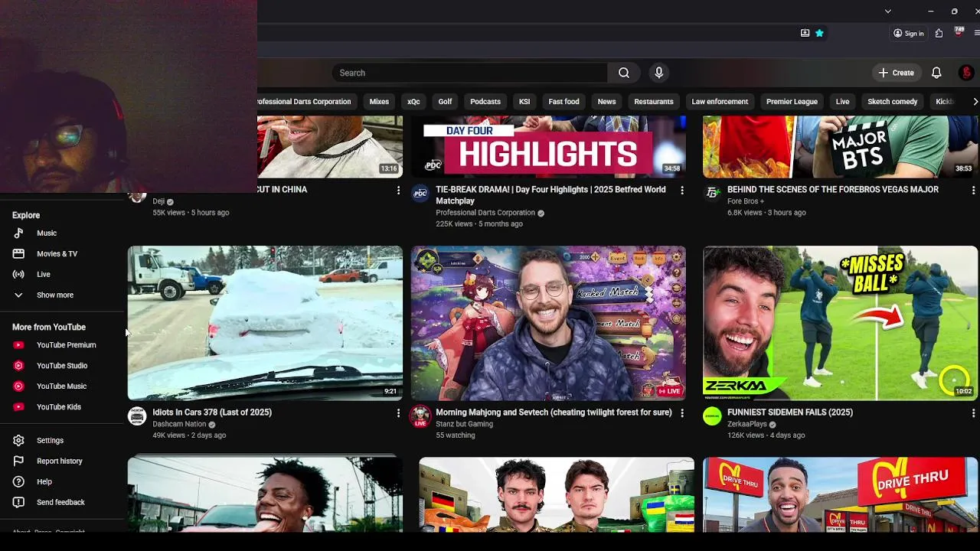
Task: Select the Professional Darts Corporation chip
Action: point(305,102)
